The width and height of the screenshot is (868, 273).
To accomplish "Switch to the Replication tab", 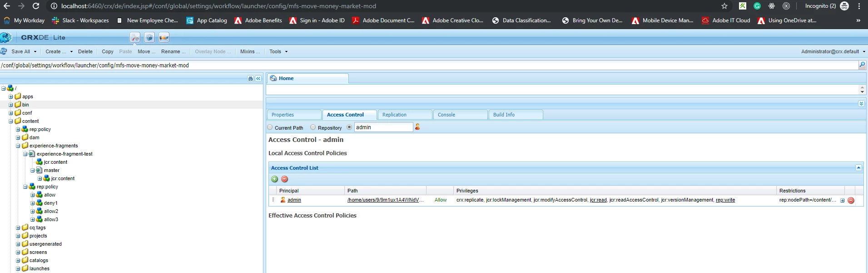I will pos(405,115).
